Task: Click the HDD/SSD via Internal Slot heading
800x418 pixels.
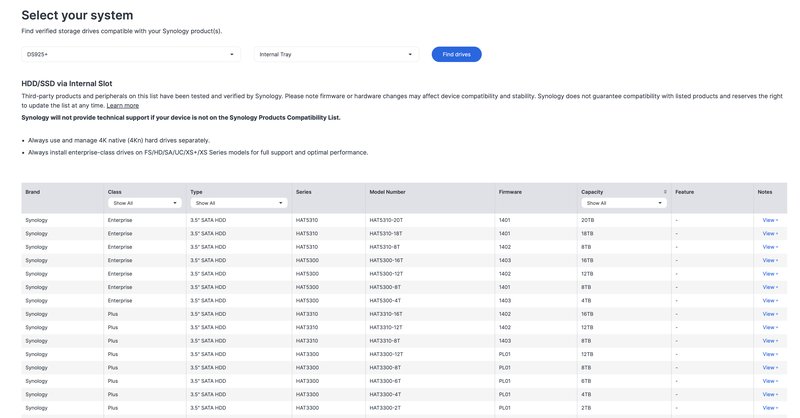Action: point(67,83)
